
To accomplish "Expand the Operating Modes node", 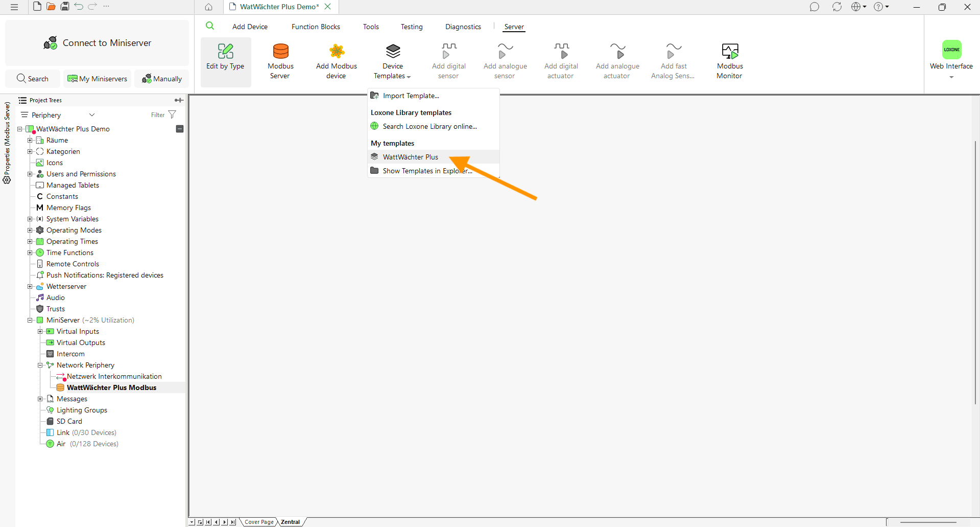I will (x=30, y=230).
